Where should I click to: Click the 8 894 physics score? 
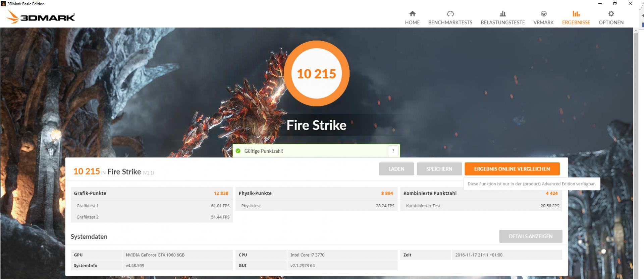(387, 193)
